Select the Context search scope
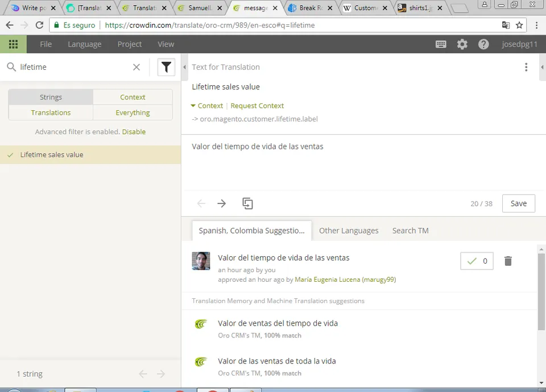This screenshot has width=546, height=392. click(x=133, y=97)
